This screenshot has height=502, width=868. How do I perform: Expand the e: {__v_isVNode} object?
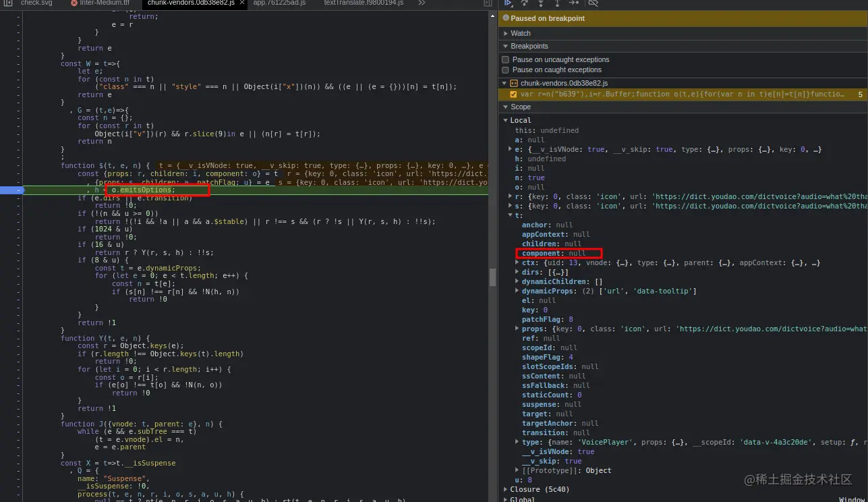coord(511,149)
